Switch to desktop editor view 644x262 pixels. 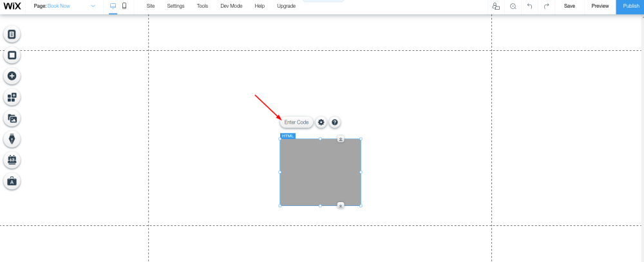[x=113, y=6]
